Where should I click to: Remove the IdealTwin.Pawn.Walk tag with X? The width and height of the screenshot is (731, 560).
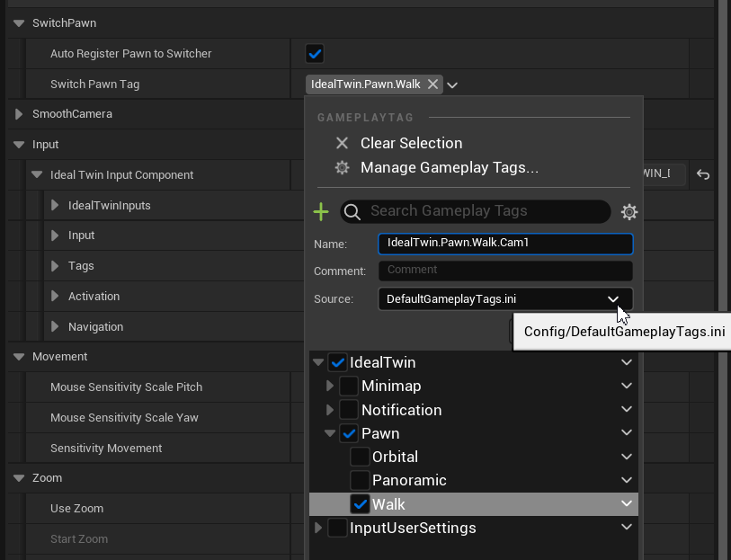pos(432,84)
